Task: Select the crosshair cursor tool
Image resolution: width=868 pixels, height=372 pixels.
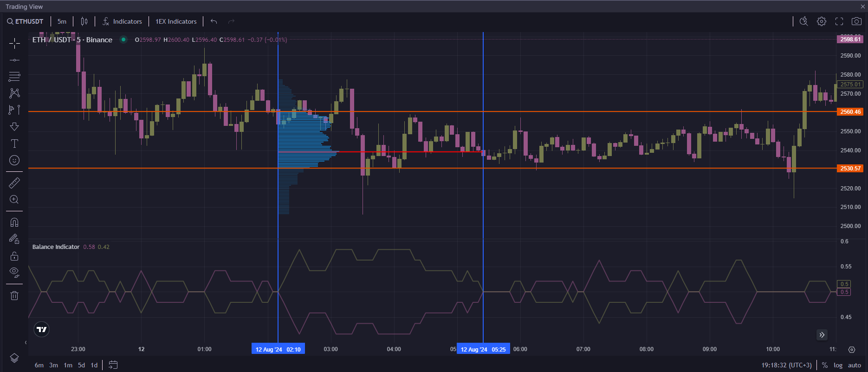Action: pos(14,44)
